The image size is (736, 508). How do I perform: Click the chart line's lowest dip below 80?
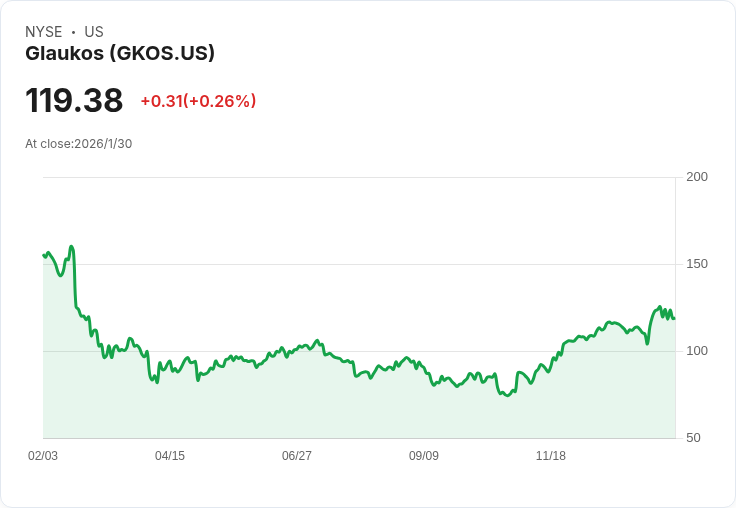click(507, 395)
